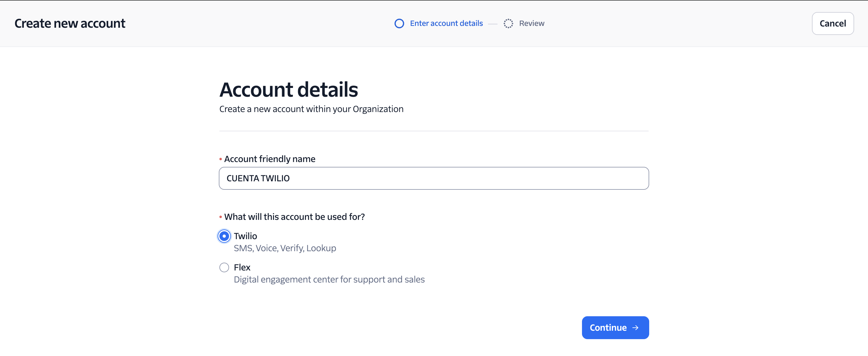The height and width of the screenshot is (356, 868).
Task: Click the dotted Review step circle icon
Action: coord(508,23)
